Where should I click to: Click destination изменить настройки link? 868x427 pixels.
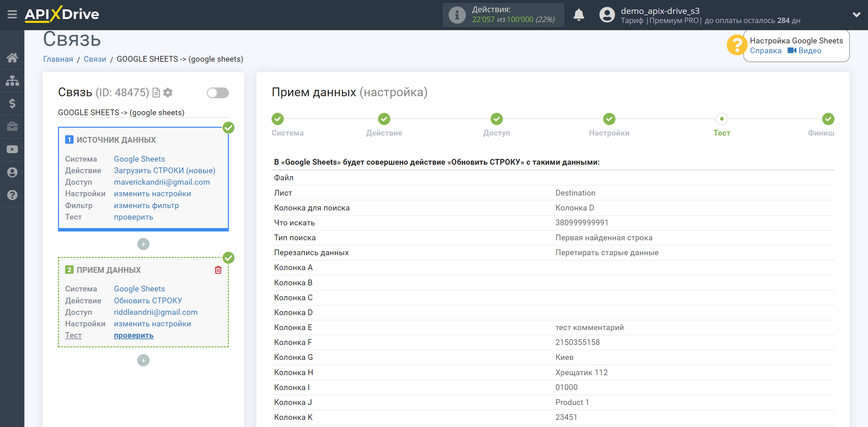[x=152, y=324]
